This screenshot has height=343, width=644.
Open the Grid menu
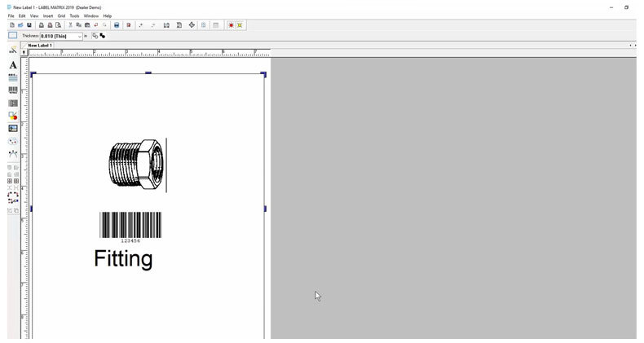tap(61, 16)
